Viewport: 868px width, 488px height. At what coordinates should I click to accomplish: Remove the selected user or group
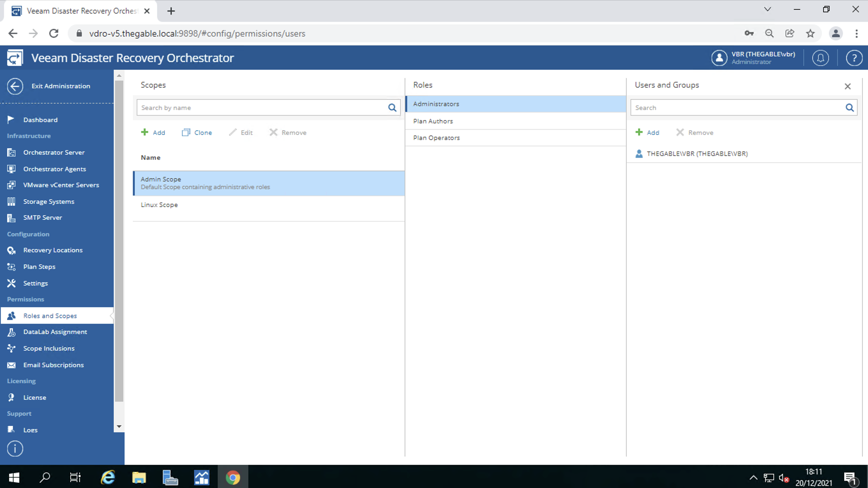click(x=695, y=133)
